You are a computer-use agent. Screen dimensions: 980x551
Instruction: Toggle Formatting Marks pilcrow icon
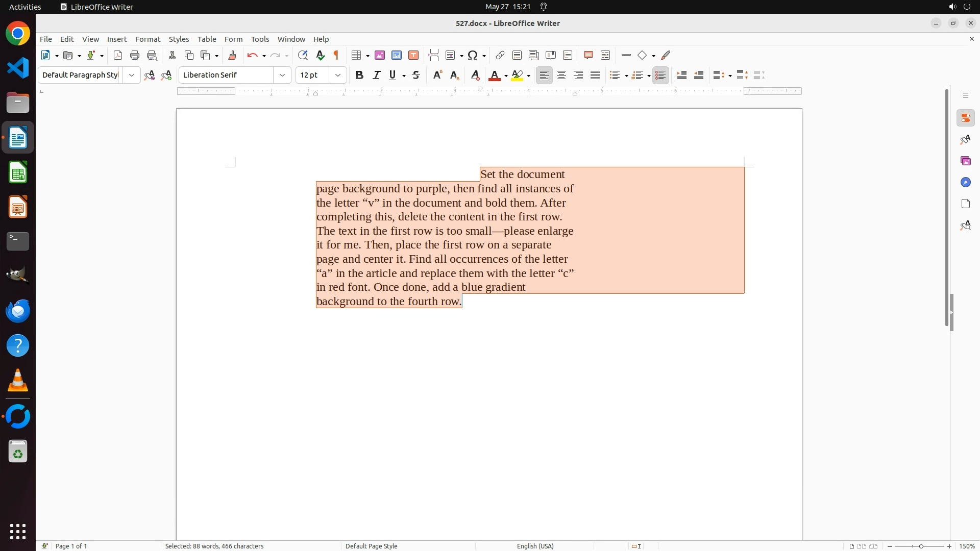point(336,55)
